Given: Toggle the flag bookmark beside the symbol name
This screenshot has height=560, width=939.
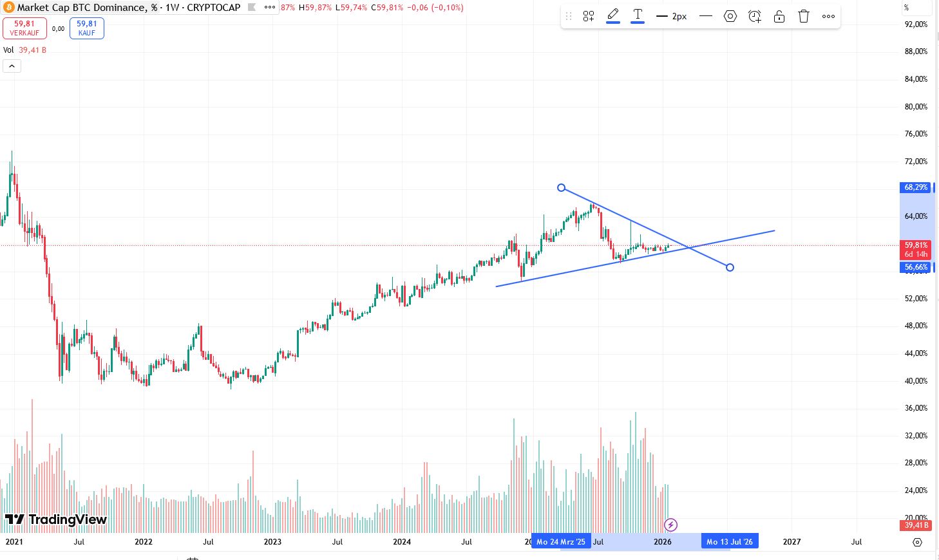Looking at the screenshot, I should click(252, 8).
